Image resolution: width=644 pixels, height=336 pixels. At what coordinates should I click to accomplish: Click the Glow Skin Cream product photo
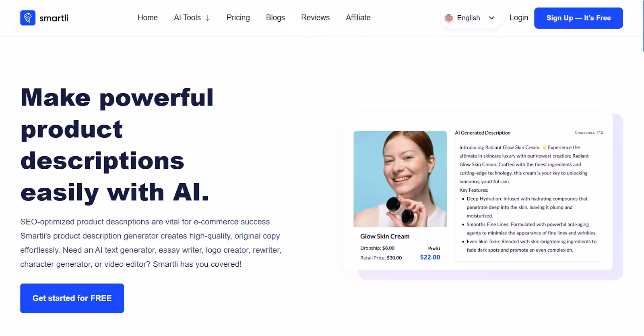click(400, 179)
